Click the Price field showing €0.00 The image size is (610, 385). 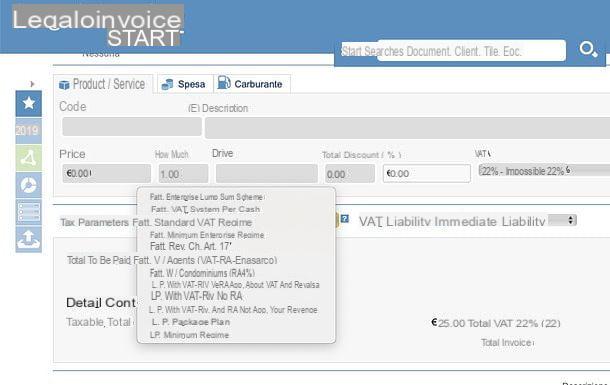(x=107, y=173)
